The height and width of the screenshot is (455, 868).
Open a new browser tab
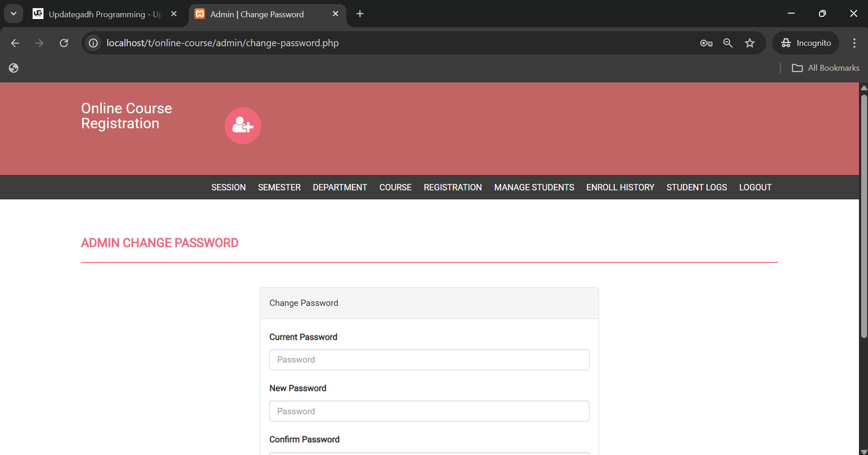360,14
